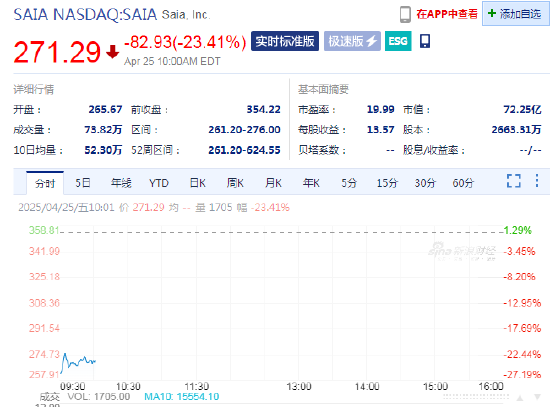
Task: Open the chart's three-dot more menu
Action: click(537, 181)
